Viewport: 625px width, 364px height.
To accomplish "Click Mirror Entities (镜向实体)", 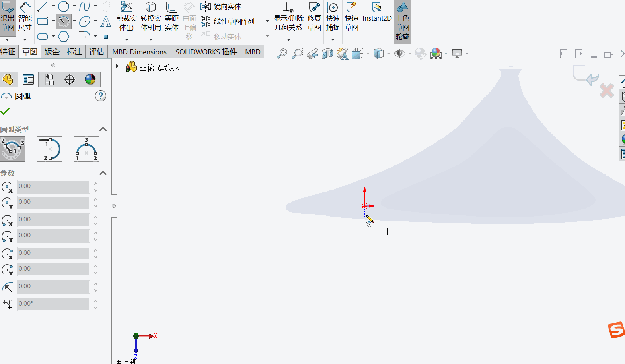I will click(x=221, y=6).
